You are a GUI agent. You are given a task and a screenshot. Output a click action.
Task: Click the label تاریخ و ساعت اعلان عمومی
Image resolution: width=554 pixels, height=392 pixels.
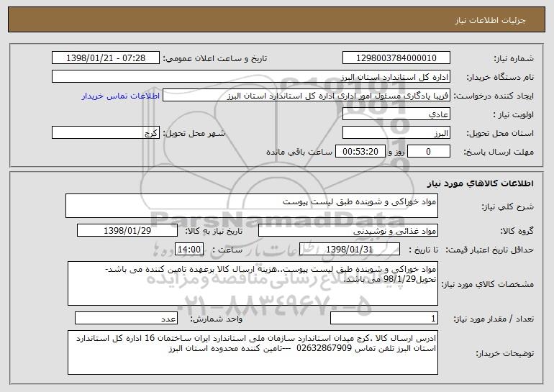tap(215, 59)
